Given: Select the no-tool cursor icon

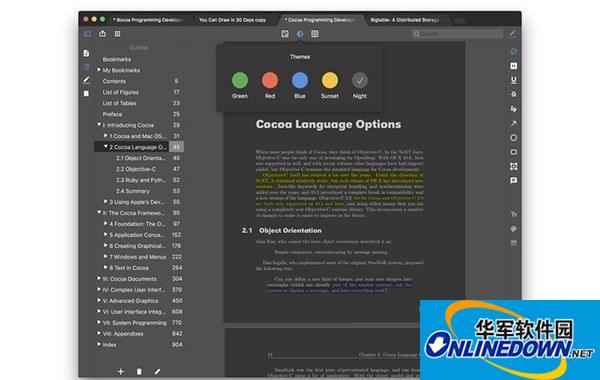Looking at the screenshot, I should click(514, 51).
